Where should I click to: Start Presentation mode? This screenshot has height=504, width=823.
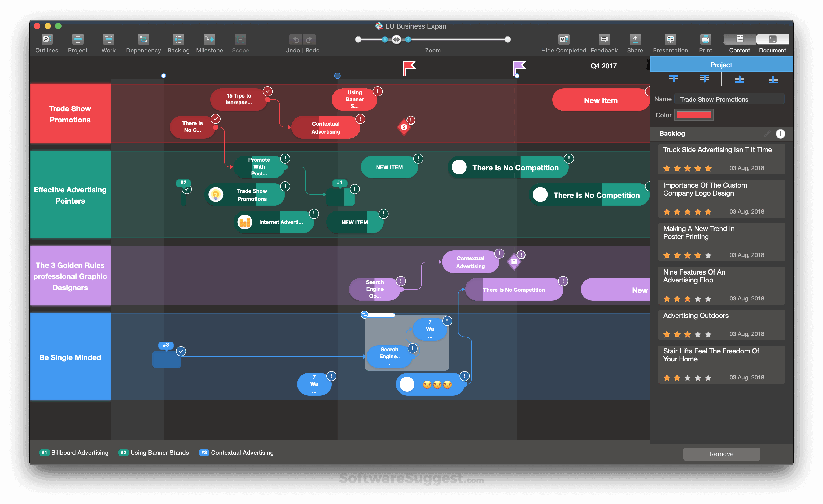tap(670, 43)
